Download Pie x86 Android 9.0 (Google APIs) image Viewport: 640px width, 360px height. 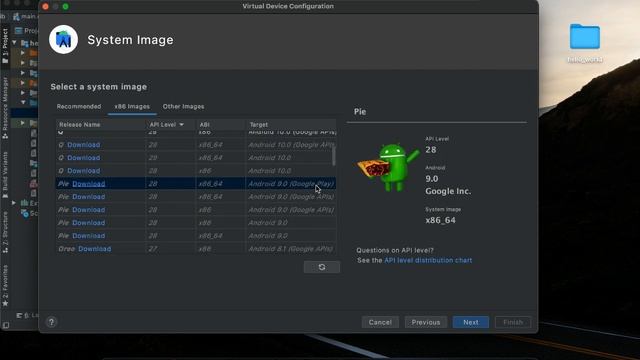coord(89,210)
